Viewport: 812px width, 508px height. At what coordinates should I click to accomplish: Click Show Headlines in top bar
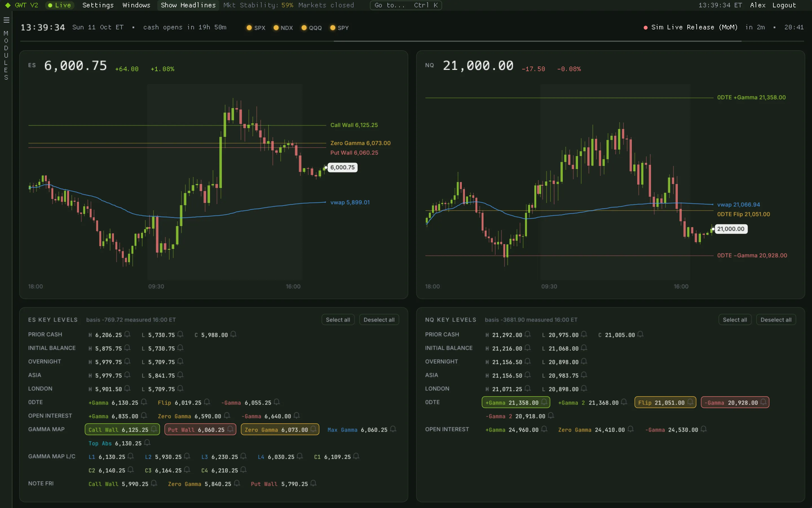pos(188,5)
